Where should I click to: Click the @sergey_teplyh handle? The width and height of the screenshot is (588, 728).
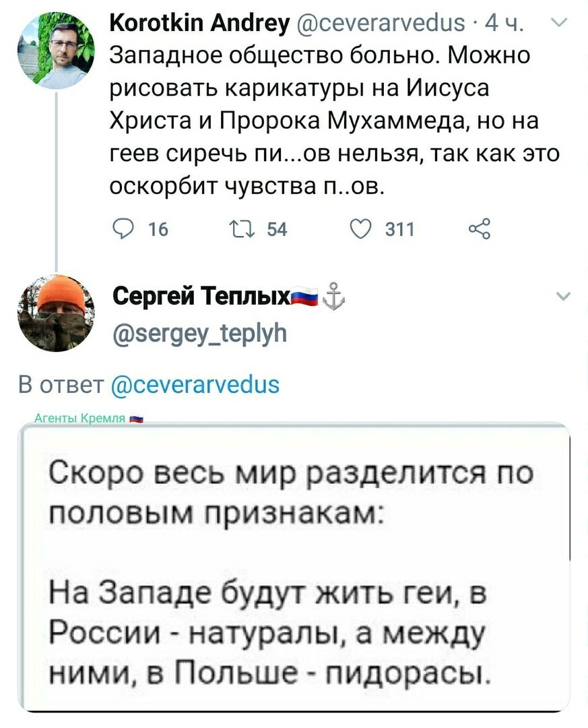(200, 333)
